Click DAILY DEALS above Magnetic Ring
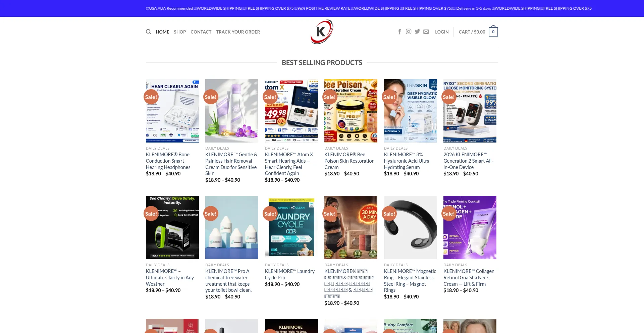644x333 pixels. pyautogui.click(x=395, y=265)
